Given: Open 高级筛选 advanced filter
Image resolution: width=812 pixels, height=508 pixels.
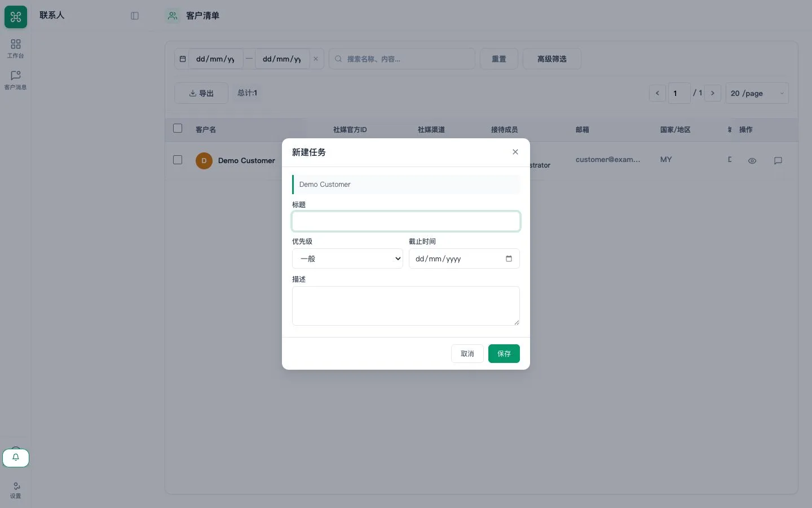Looking at the screenshot, I should 552,59.
